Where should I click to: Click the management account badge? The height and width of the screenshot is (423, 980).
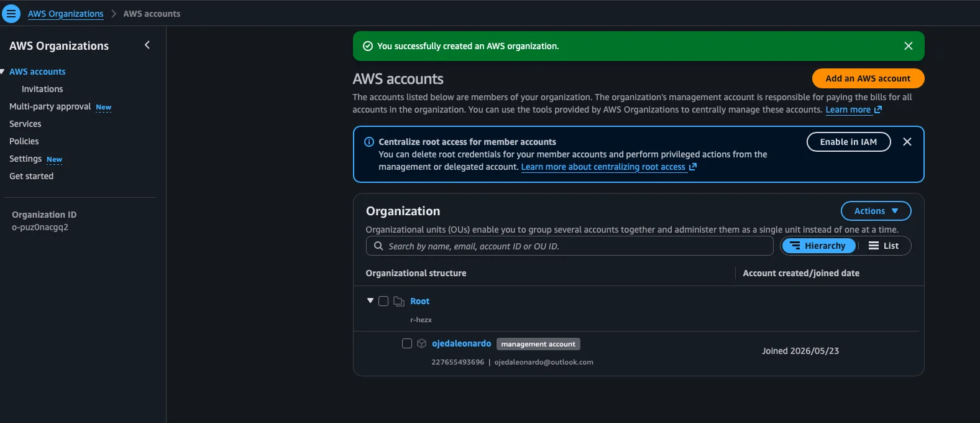538,344
